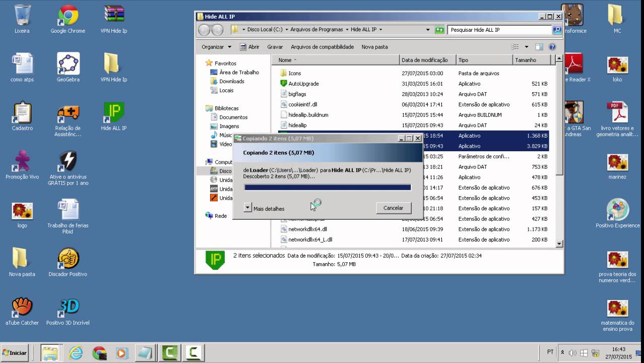This screenshot has height=363, width=644.
Task: Show hidden system tray icons arrow
Action: [563, 352]
